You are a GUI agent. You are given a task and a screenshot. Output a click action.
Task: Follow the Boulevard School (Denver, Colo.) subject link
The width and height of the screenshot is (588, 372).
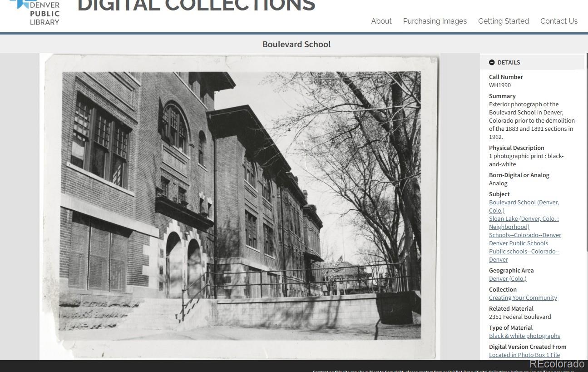[524, 206]
